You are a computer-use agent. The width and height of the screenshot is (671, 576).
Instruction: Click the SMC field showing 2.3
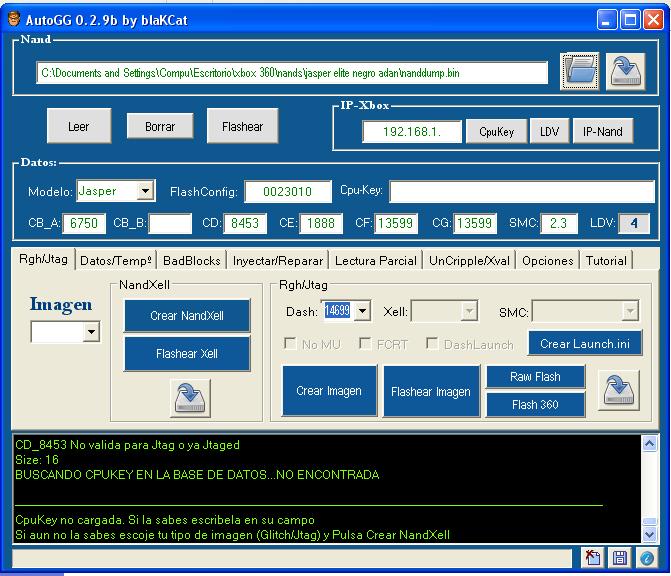pyautogui.click(x=559, y=223)
